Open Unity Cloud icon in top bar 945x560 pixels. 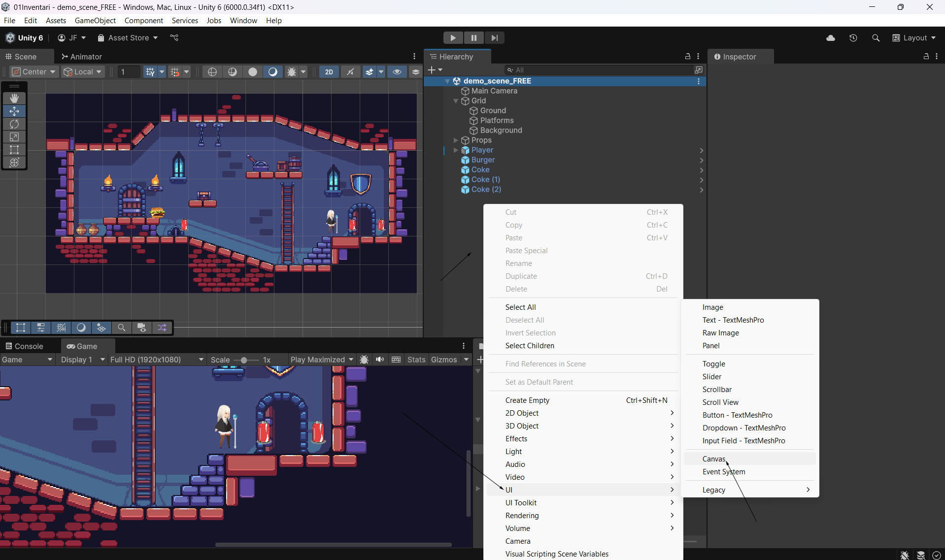831,38
